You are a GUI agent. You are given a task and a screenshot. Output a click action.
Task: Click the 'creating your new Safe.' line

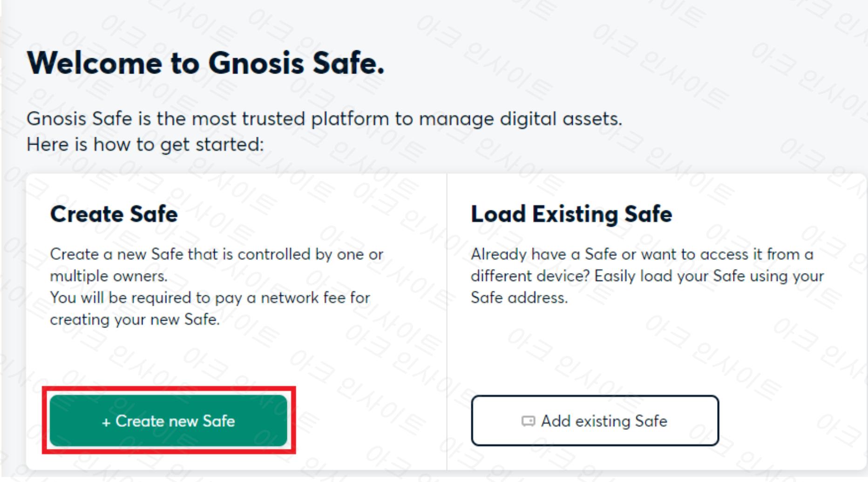[135, 320]
